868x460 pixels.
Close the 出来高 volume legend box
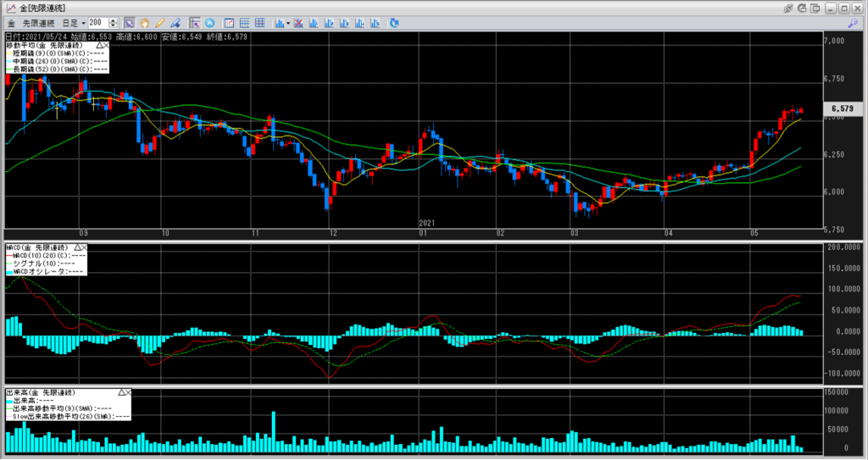tap(127, 393)
